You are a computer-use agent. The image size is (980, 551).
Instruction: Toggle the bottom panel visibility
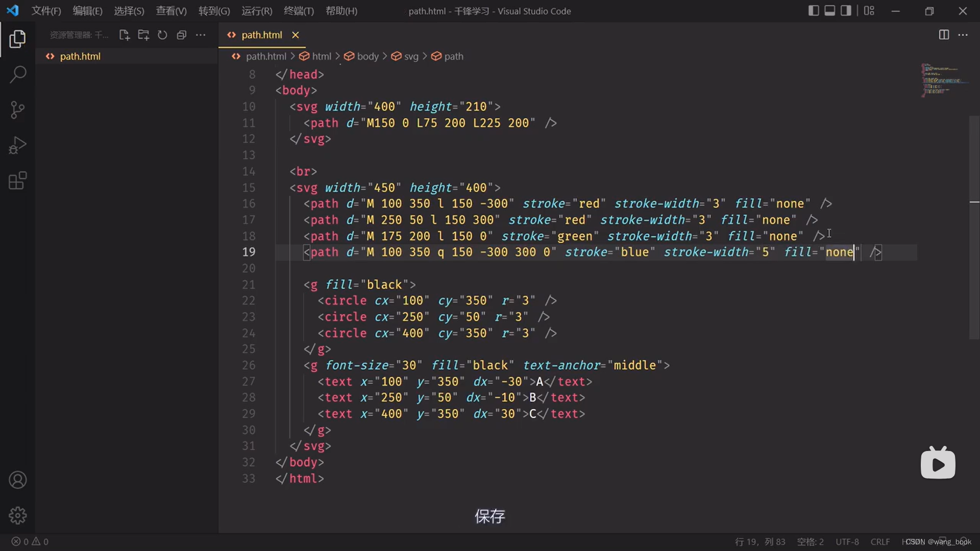click(830, 11)
